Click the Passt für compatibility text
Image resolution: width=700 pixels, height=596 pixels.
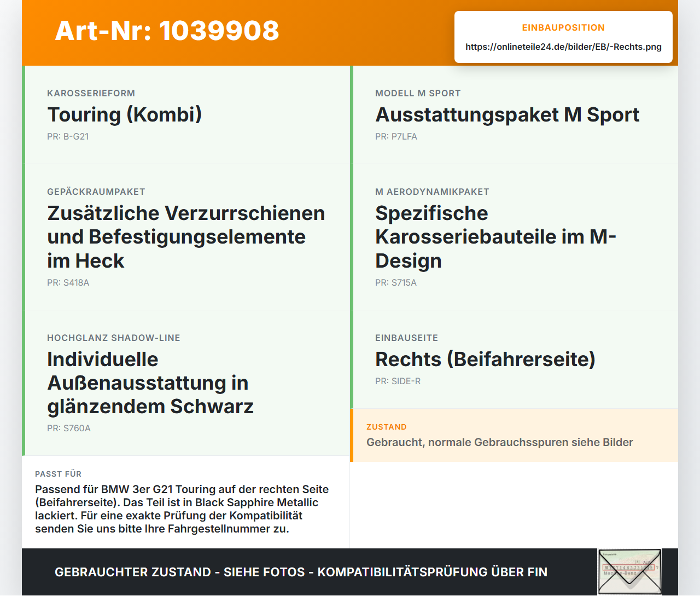(182, 509)
